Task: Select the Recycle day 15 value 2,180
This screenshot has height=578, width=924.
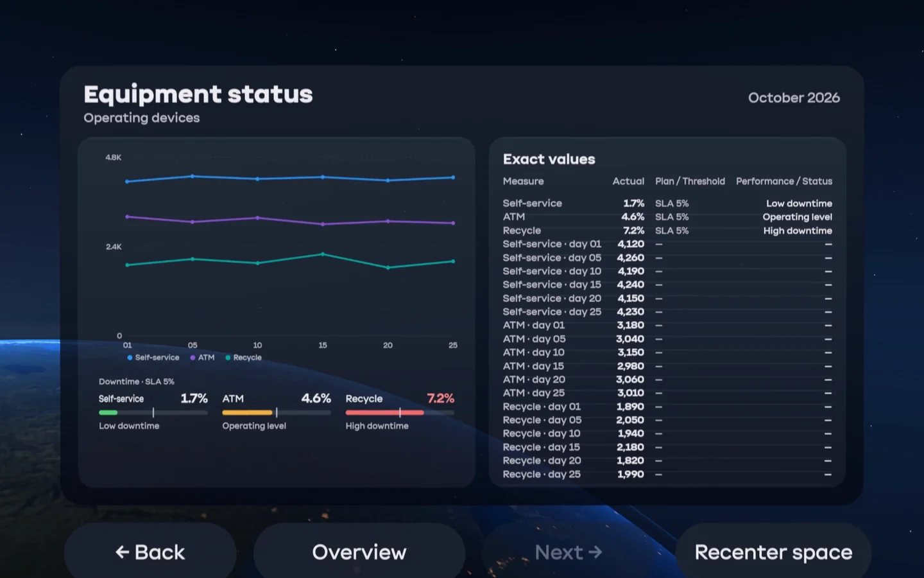Action: click(630, 447)
